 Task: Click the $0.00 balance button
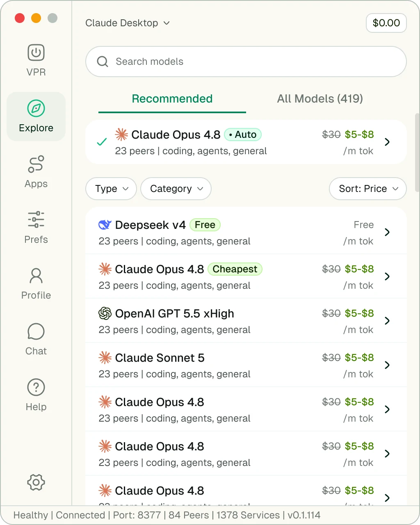[386, 23]
